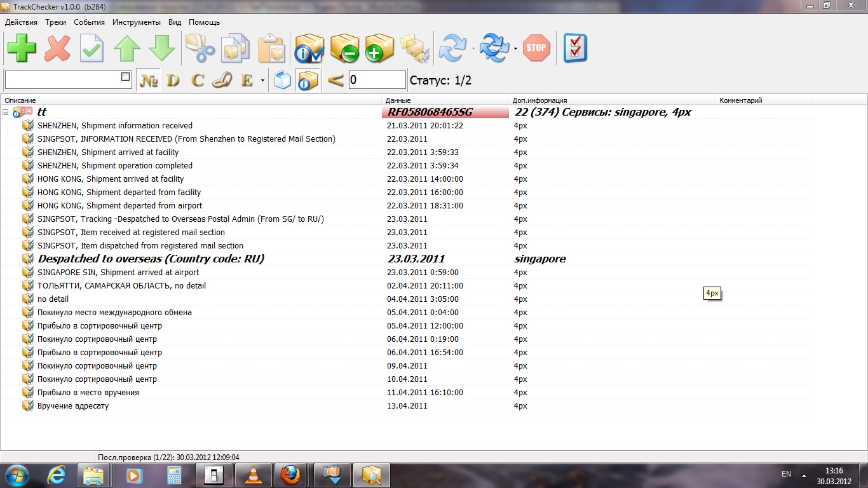Open dropdown arrow next to E filter
Viewport: 868px width, 488px height.
click(x=262, y=81)
